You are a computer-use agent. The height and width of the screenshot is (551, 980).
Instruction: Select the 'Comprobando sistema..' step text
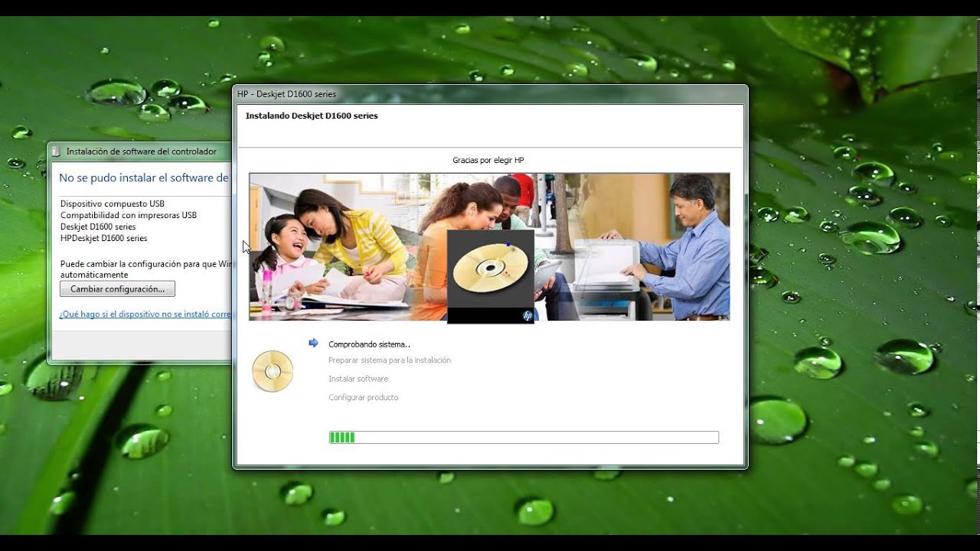(x=369, y=344)
